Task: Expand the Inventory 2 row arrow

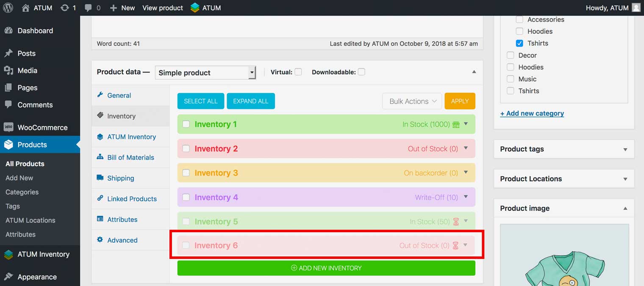Action: 466,148
